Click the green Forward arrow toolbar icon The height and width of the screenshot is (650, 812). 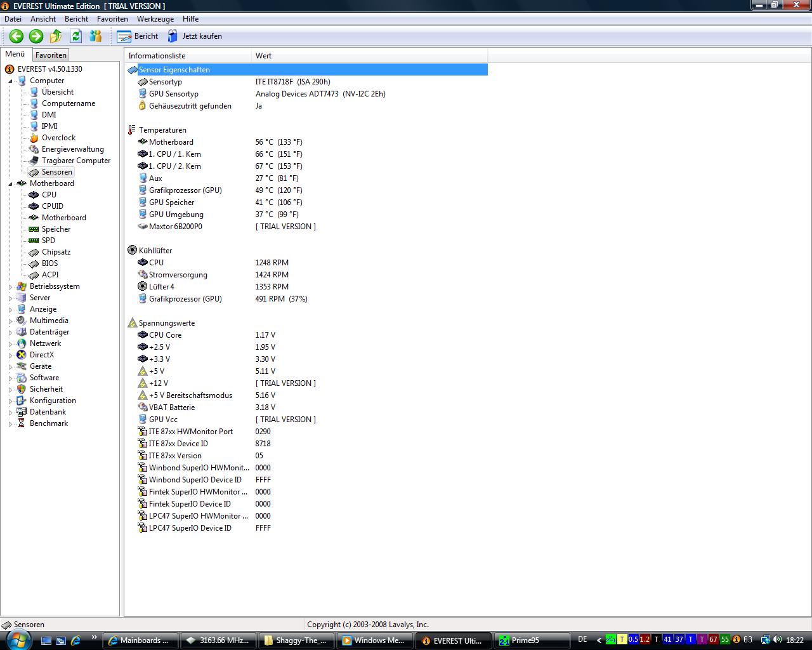36,36
